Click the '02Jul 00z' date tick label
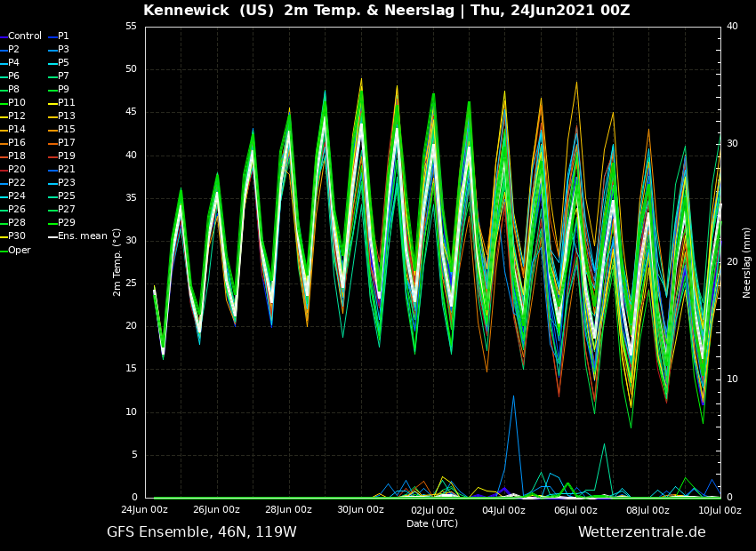The image size is (756, 551). pyautogui.click(x=432, y=510)
